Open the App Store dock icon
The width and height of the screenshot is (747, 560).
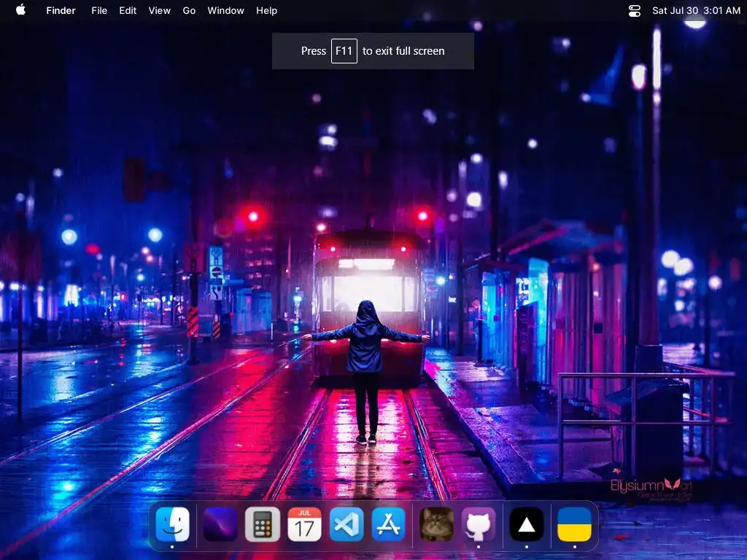(388, 524)
